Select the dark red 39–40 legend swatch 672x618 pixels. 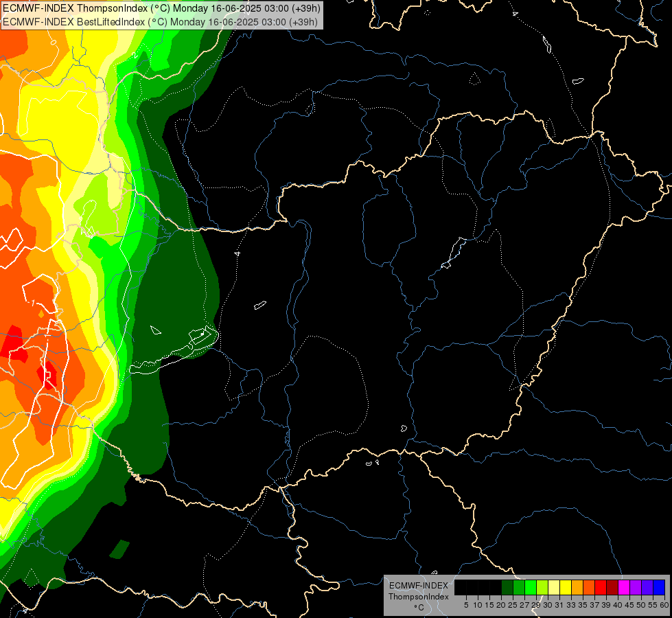(x=612, y=588)
